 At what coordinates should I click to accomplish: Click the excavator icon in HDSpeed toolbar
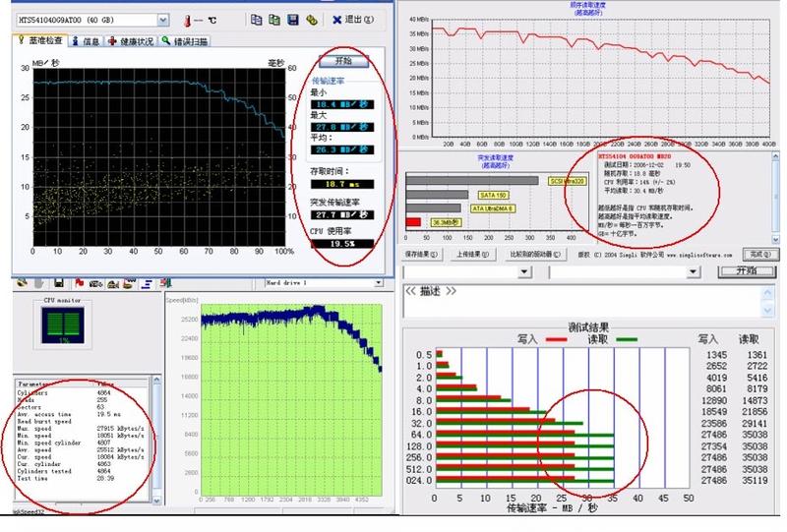(113, 284)
